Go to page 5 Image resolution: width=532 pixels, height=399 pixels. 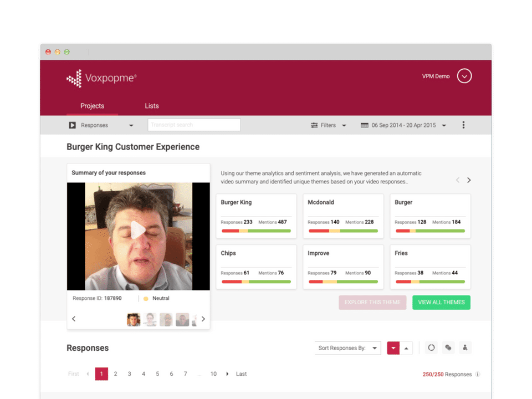[157, 374]
